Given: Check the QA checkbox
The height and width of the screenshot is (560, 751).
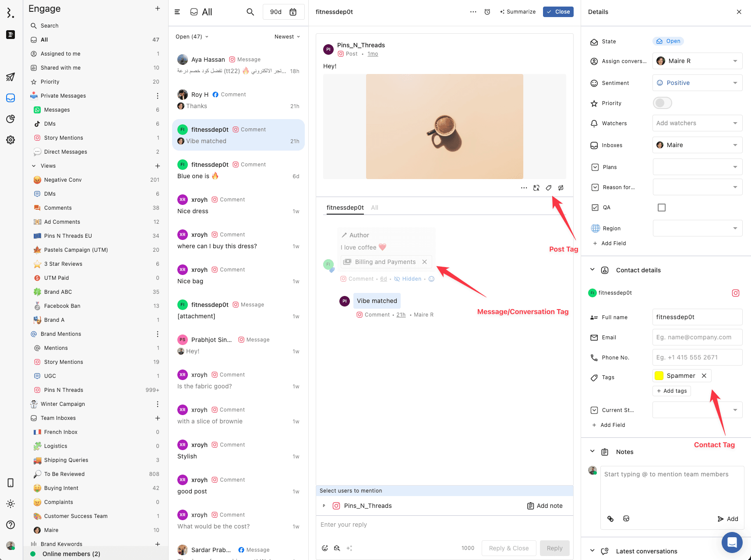Looking at the screenshot, I should (661, 208).
